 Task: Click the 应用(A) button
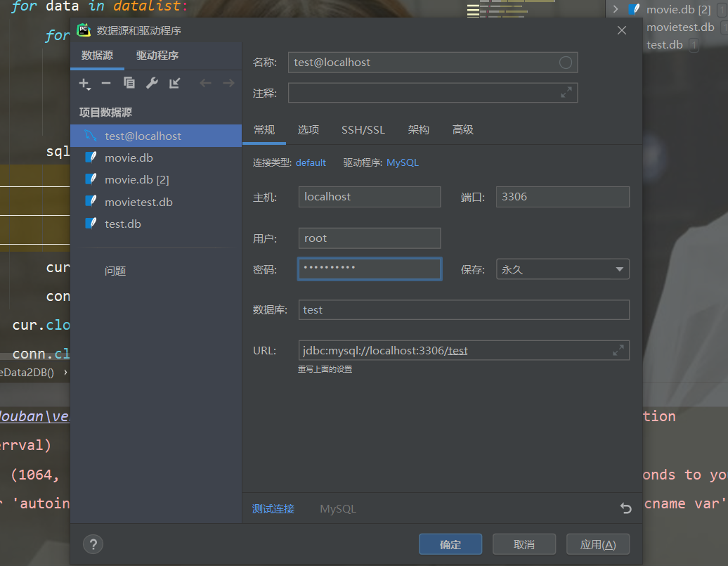tap(598, 544)
